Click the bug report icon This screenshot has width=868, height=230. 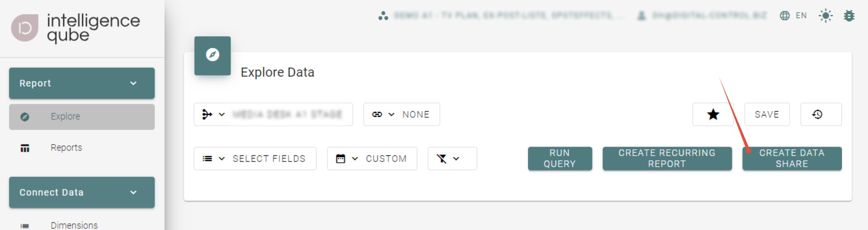[x=849, y=16]
